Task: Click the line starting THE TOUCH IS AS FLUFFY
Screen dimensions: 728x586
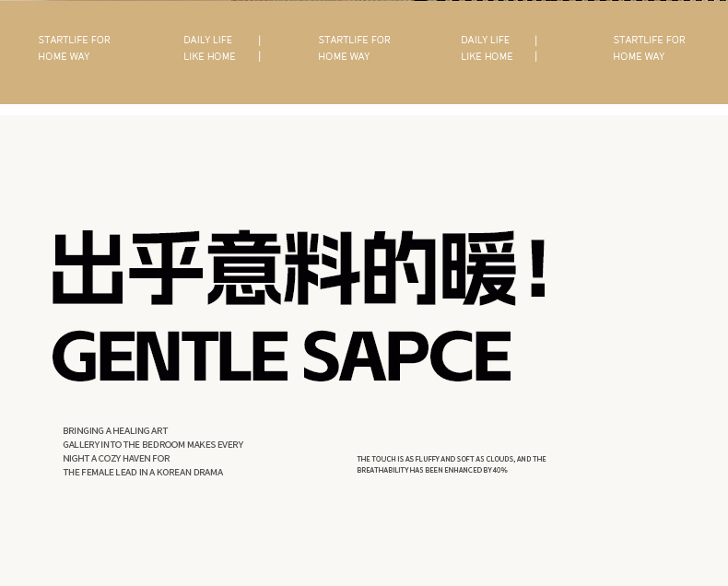Action: pyautogui.click(x=452, y=459)
